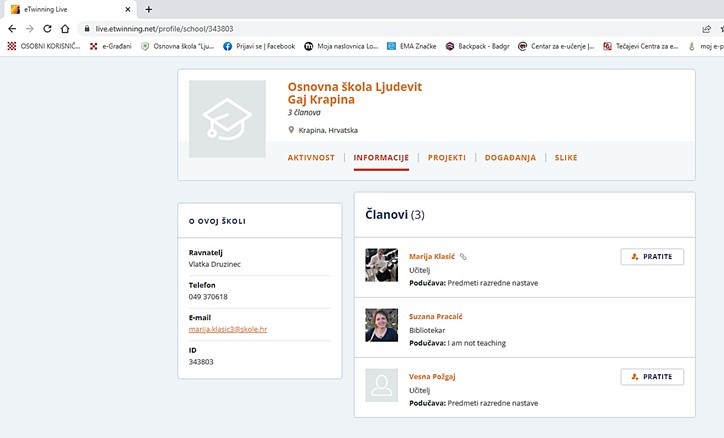Click the link icon beside Marija Klasić

tap(463, 257)
